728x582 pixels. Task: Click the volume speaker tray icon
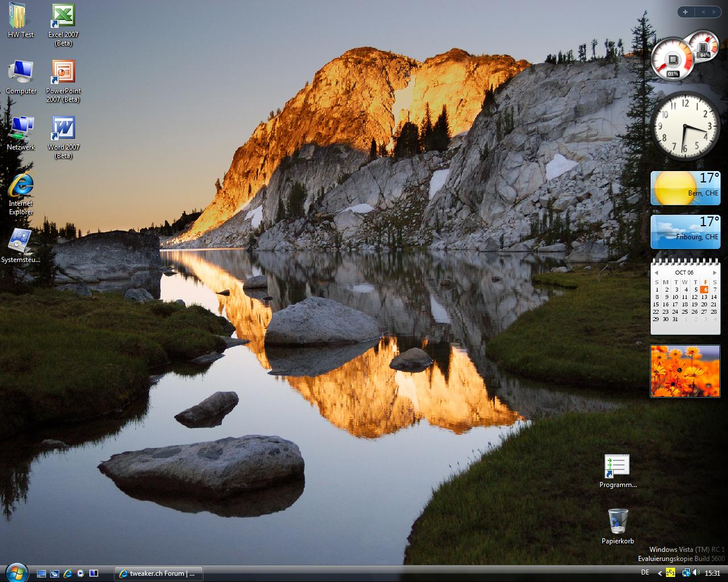click(697, 573)
